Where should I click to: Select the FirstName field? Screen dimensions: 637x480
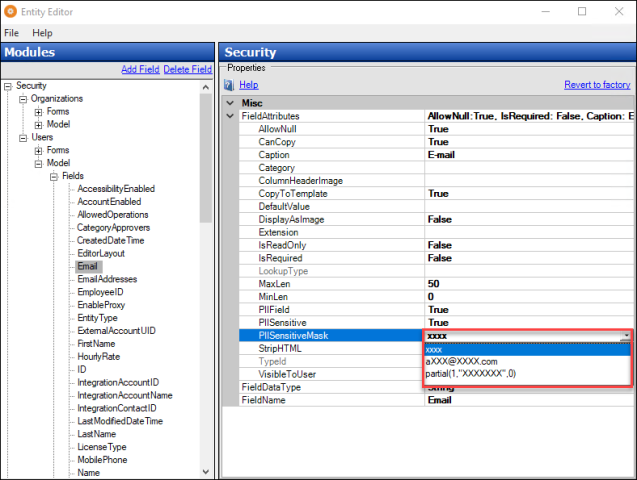point(96,344)
